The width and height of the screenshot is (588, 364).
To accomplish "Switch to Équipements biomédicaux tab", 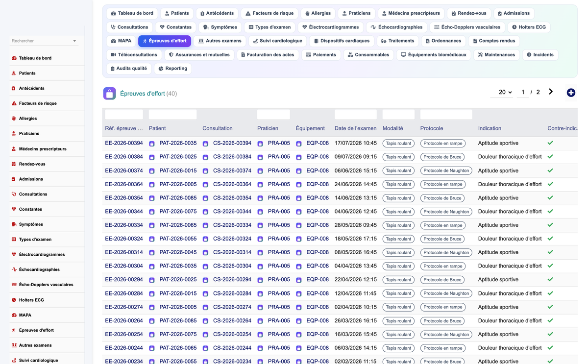I will 433,54.
